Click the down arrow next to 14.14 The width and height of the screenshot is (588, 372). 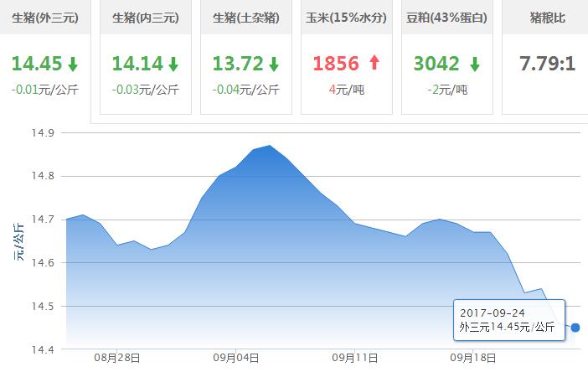(173, 64)
